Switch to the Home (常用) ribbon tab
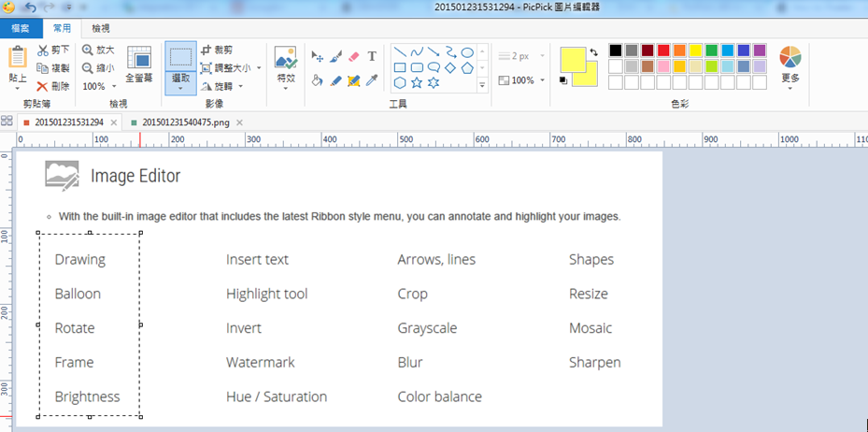 [x=63, y=28]
